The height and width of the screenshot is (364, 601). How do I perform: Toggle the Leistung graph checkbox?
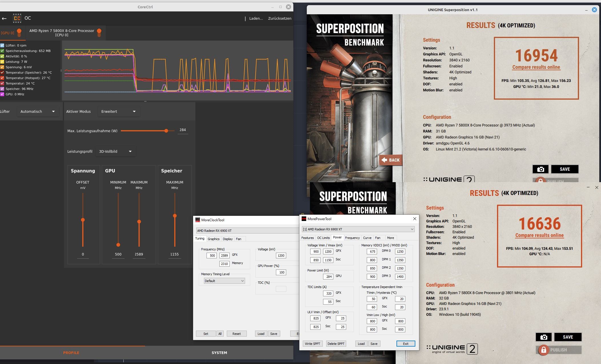click(x=2, y=62)
